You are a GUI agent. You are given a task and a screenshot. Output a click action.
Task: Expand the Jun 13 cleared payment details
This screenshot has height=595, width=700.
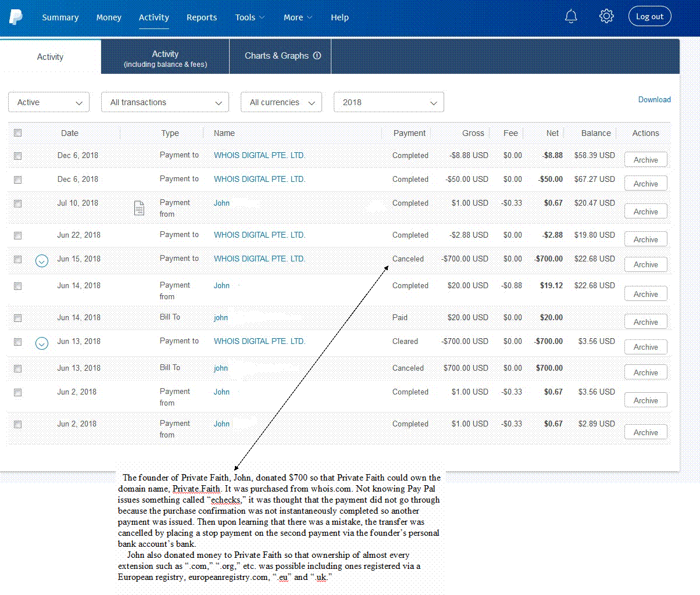(42, 343)
